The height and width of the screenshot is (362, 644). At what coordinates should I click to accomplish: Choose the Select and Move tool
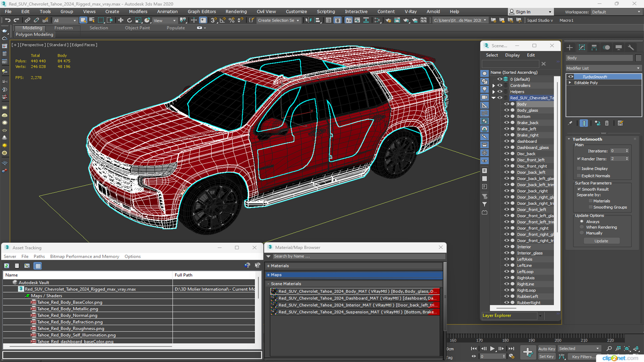point(121,20)
